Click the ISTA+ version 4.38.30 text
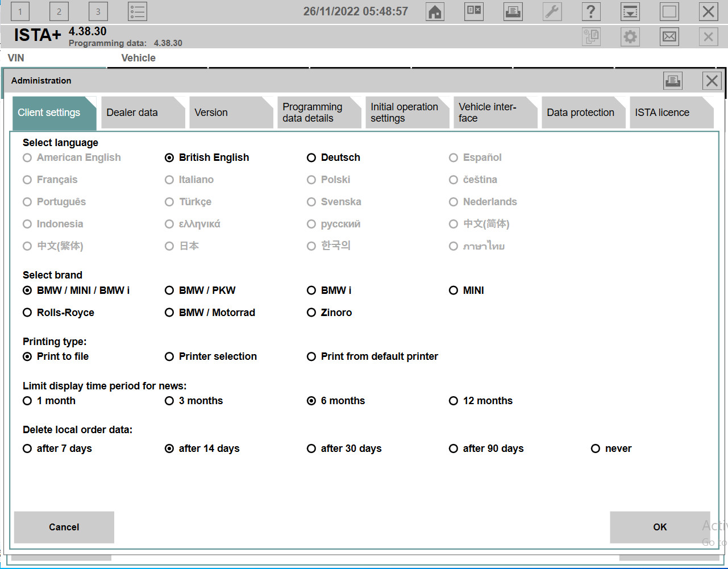The height and width of the screenshot is (569, 728). (88, 31)
